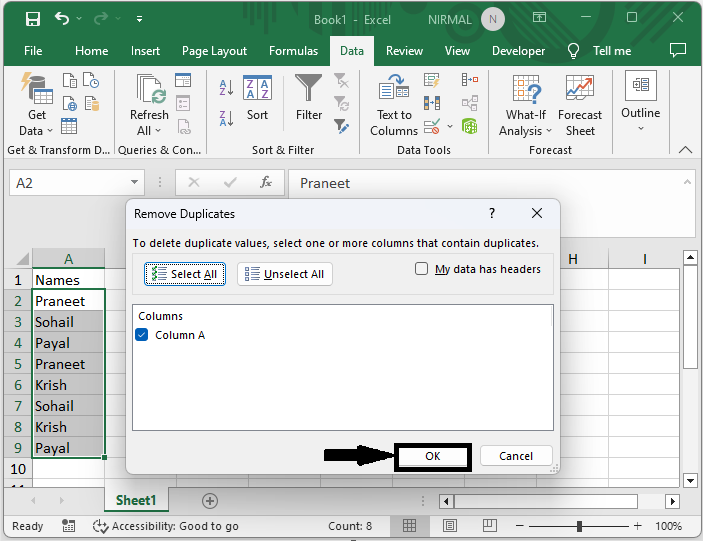Open Manage Data Model icon
Viewport: 703px width, 541px height.
coord(470,126)
